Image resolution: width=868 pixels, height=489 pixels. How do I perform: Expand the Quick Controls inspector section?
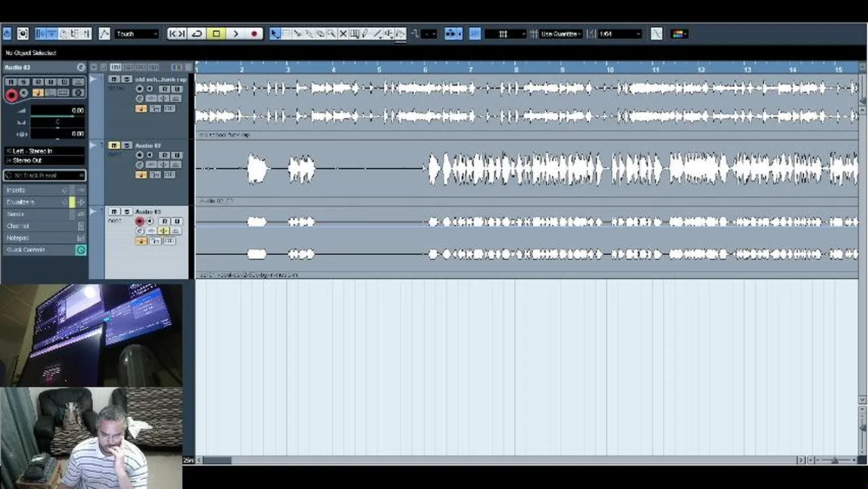click(45, 250)
